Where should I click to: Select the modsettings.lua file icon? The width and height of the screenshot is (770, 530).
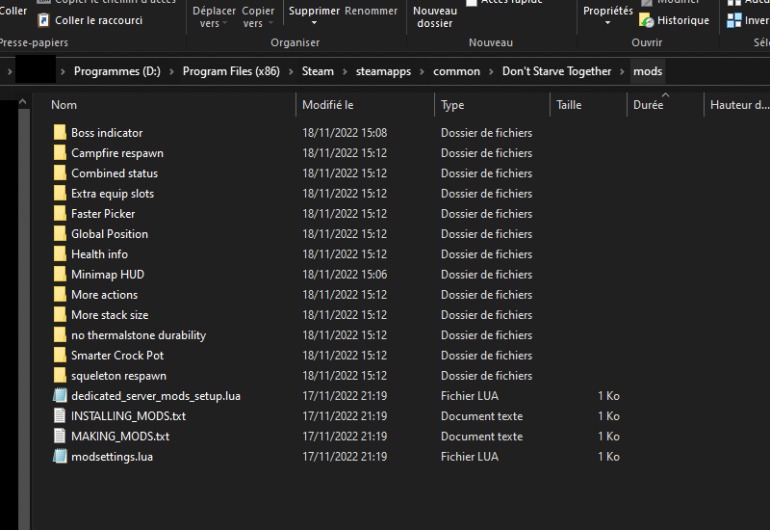(x=59, y=457)
